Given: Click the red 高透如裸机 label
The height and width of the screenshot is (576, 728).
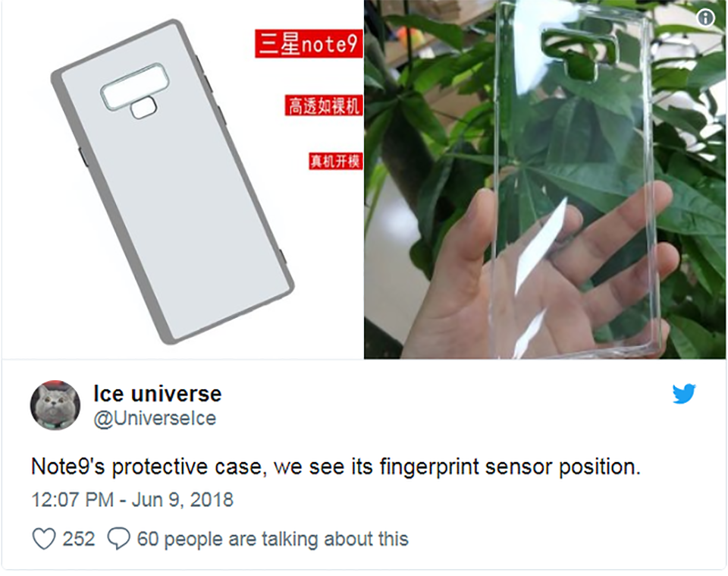Looking at the screenshot, I should pos(324,105).
